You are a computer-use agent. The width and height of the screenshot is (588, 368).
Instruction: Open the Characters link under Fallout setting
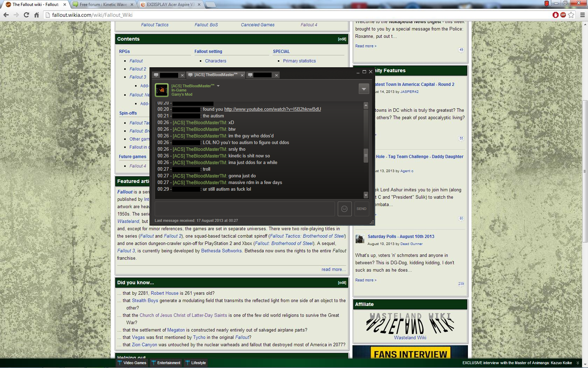tap(216, 61)
